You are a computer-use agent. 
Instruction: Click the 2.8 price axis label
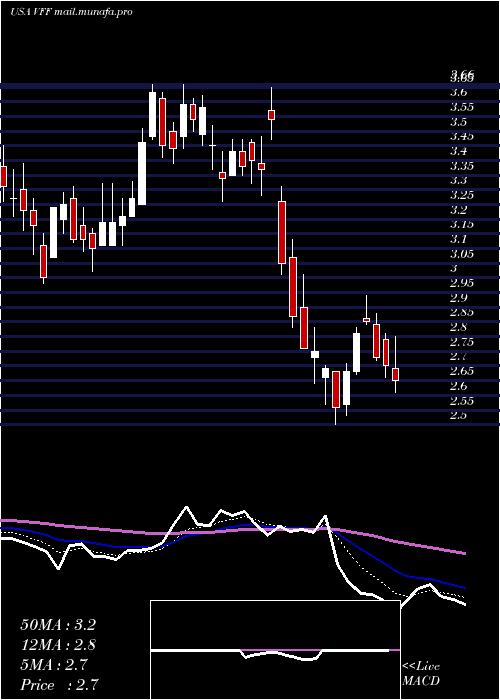458,327
